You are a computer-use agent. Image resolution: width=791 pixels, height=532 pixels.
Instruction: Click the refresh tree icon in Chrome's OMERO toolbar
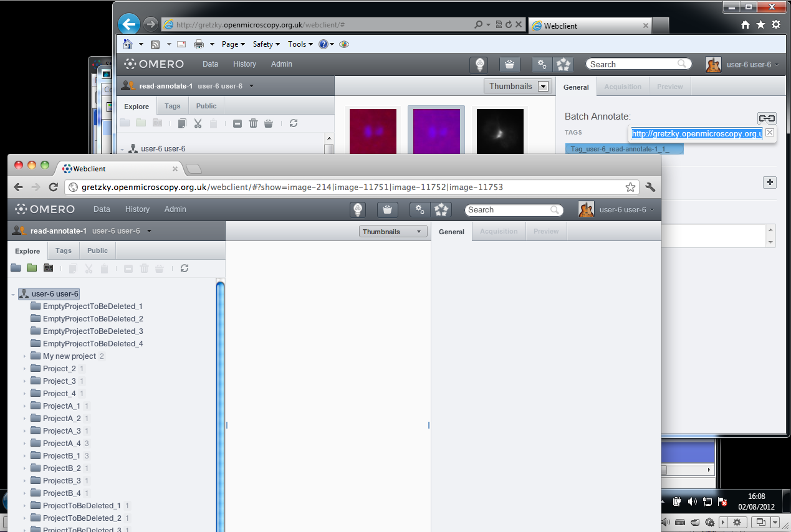point(184,268)
